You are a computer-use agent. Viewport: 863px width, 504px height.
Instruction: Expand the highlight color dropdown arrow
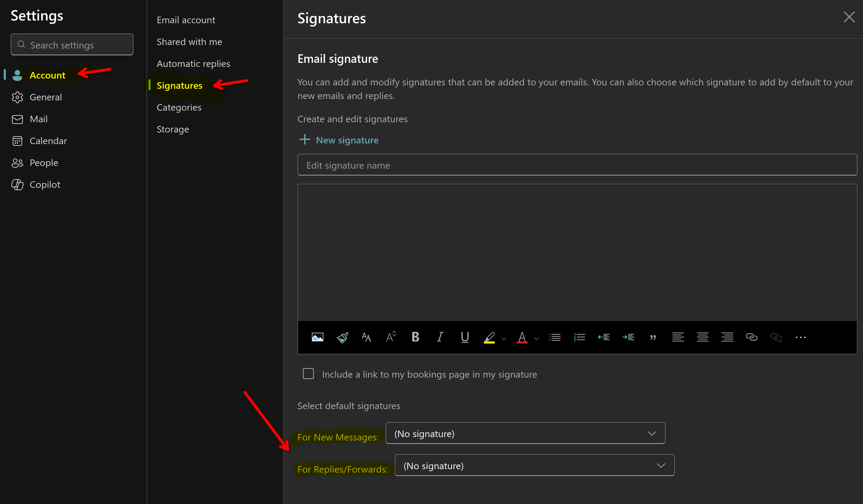[503, 339]
